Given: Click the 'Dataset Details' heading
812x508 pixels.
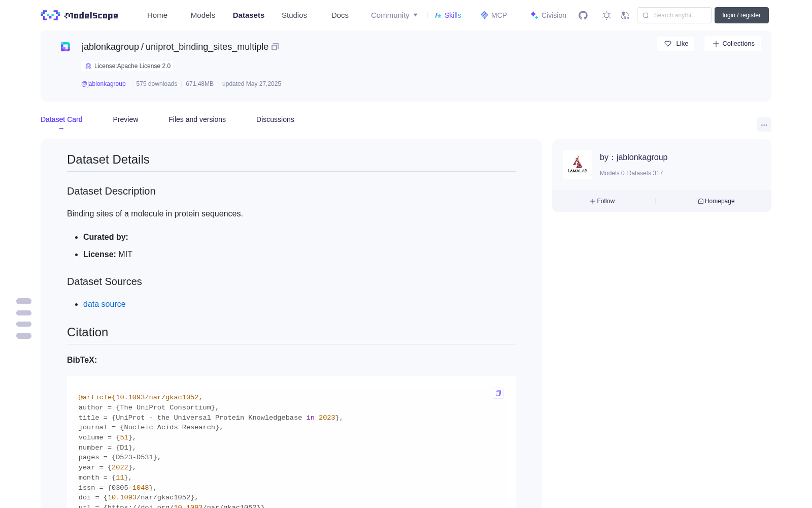Looking at the screenshot, I should pos(108,160).
